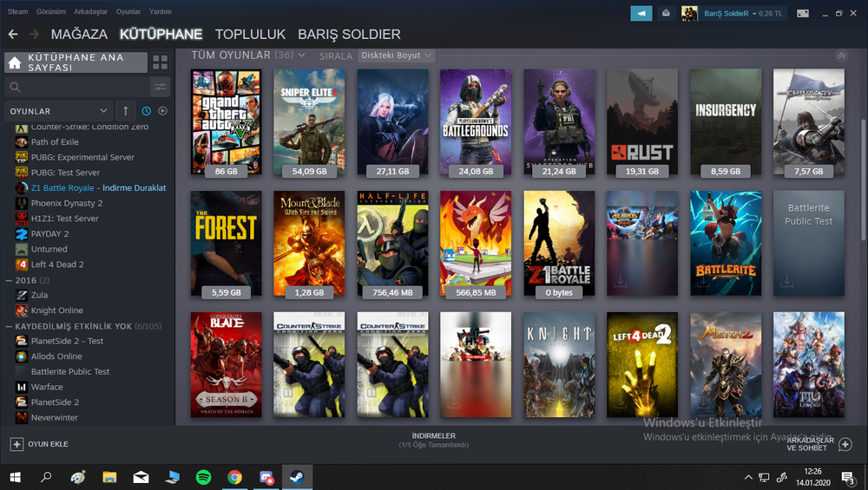Open the Windows Start button
The height and width of the screenshot is (490, 868).
click(16, 477)
